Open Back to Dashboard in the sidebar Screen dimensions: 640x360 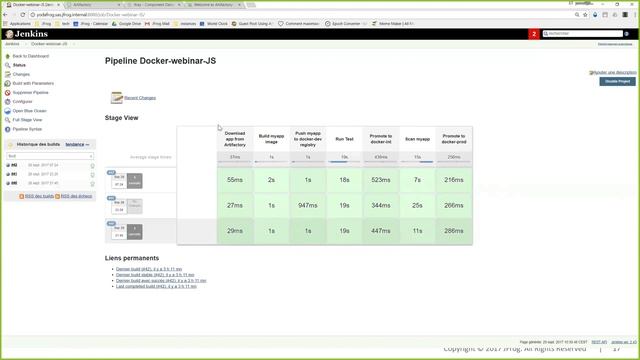(x=31, y=56)
